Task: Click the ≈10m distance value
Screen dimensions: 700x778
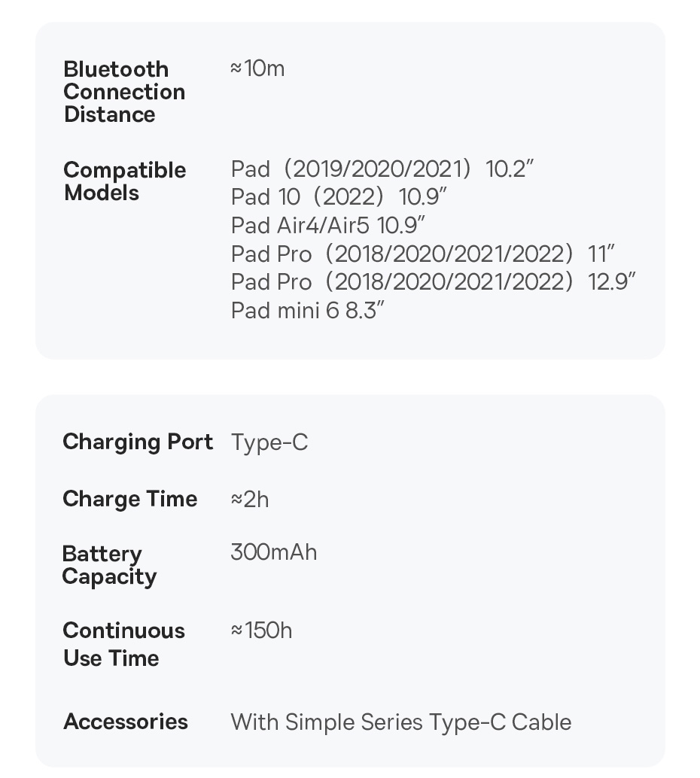Action: (x=257, y=68)
